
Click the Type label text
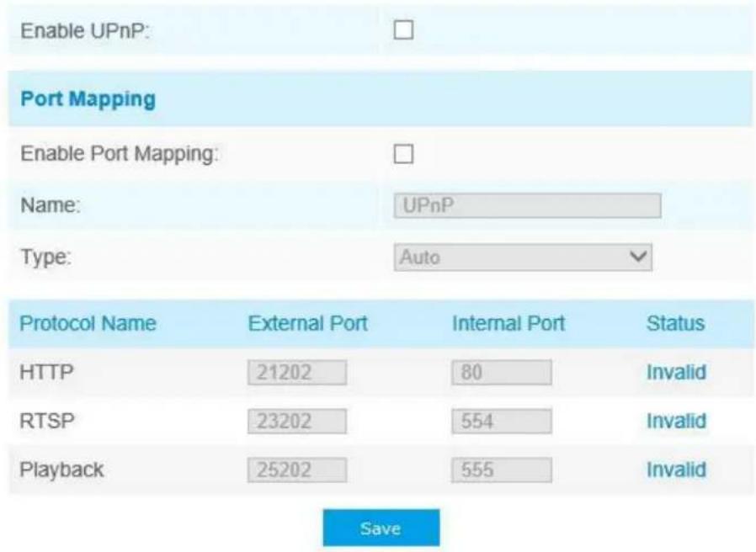click(45, 257)
